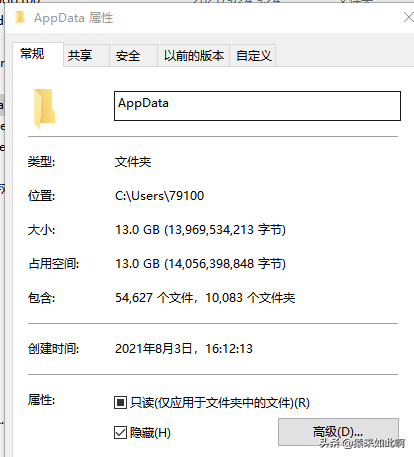This screenshot has width=414, height=457.
Task: Click the 类型: label
Action: [41, 162]
